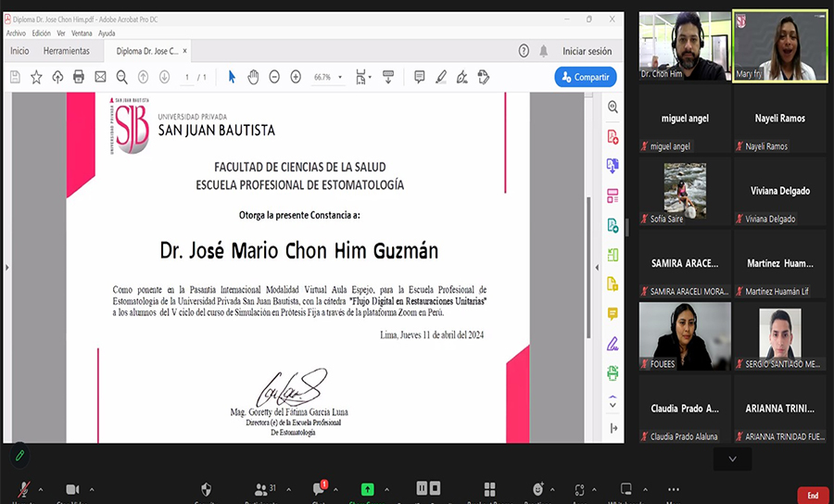This screenshot has height=504, width=834.
Task: Pause the screen share
Action: [x=422, y=488]
